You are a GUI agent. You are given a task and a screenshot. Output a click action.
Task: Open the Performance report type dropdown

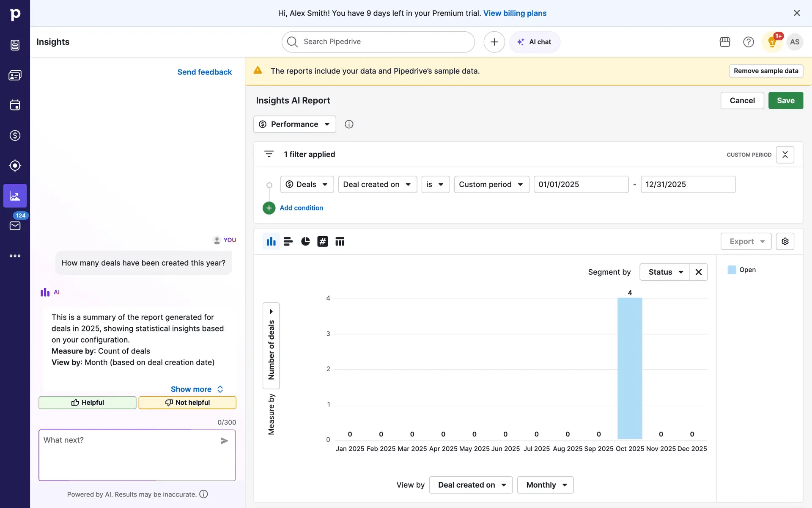pos(295,124)
